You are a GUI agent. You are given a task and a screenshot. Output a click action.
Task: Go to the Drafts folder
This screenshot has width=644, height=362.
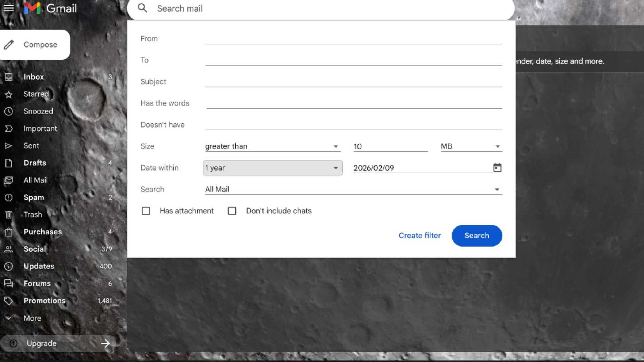pos(35,163)
